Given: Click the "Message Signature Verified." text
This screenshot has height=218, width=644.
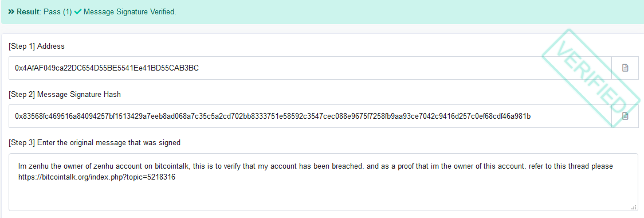Looking at the screenshot, I should [130, 12].
